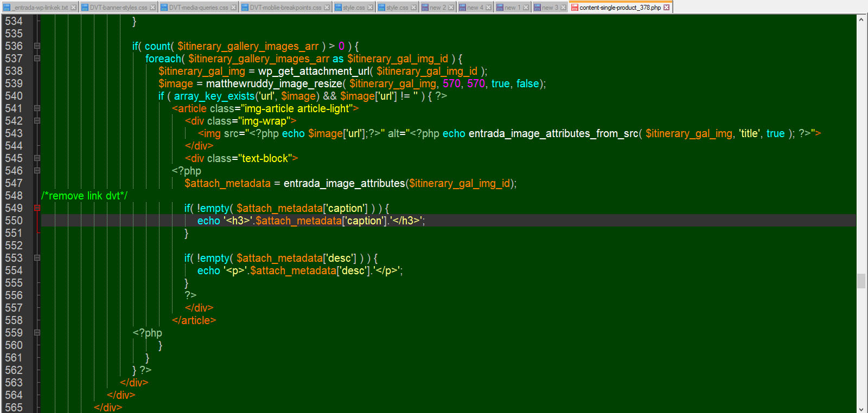
Task: Close the DVT-mobile-breakpoints.css tab
Action: coord(327,8)
